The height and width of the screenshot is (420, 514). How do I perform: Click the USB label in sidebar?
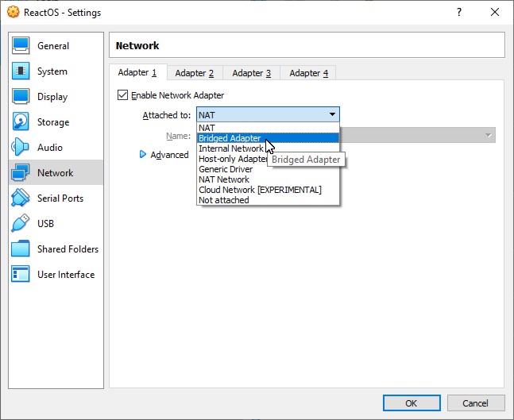(x=45, y=223)
